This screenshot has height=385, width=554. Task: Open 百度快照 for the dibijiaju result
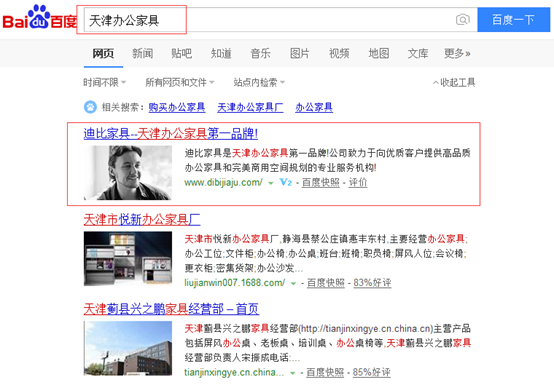[x=320, y=182]
